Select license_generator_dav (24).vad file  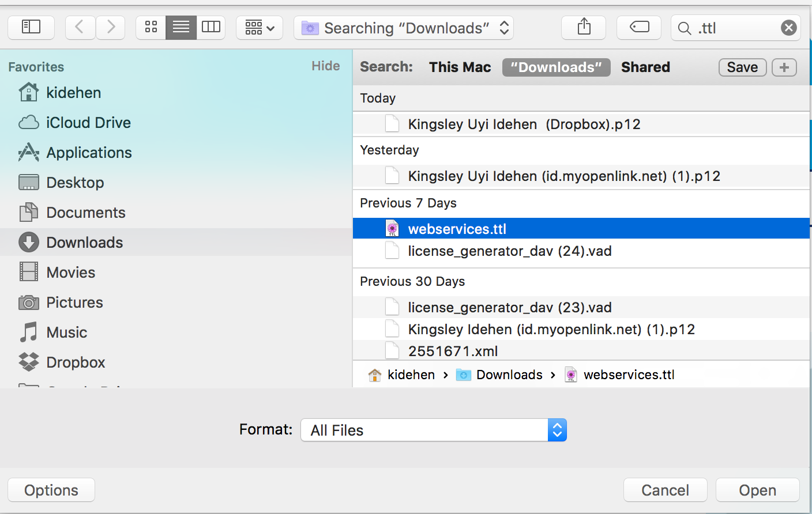click(x=581, y=251)
